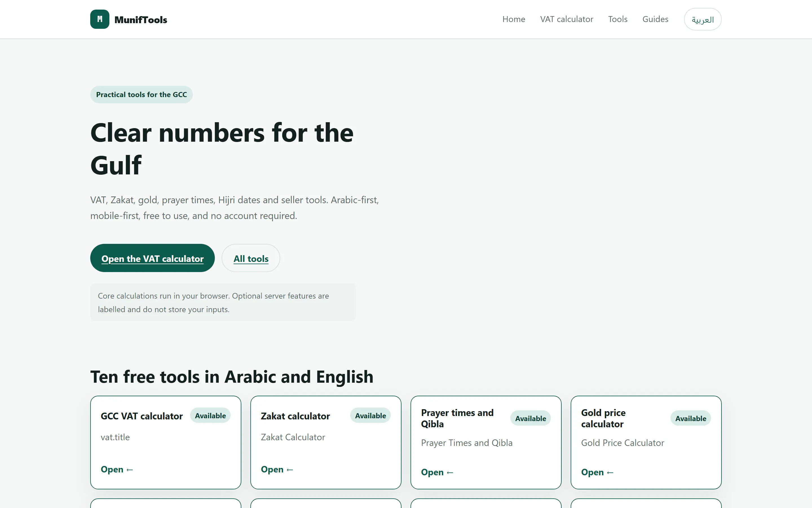812x508 pixels.
Task: Click Available badge on Prayer times card
Action: pos(531,418)
